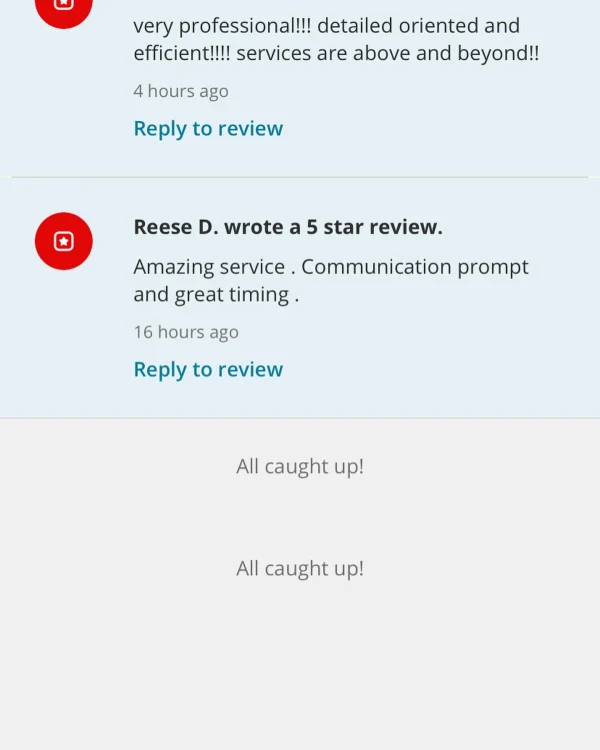Reply to the review posted 16 hours ago
This screenshot has height=750, width=600.
coord(208,369)
